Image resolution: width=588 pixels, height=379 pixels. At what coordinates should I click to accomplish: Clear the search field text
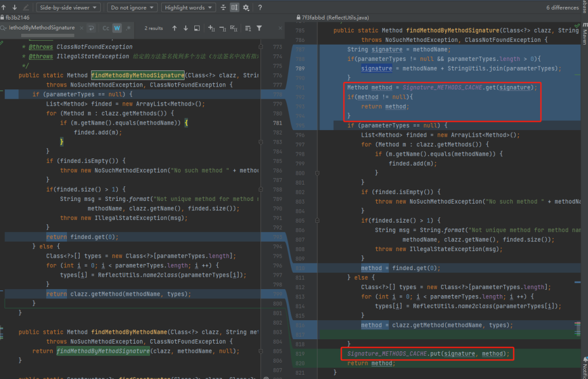point(82,28)
